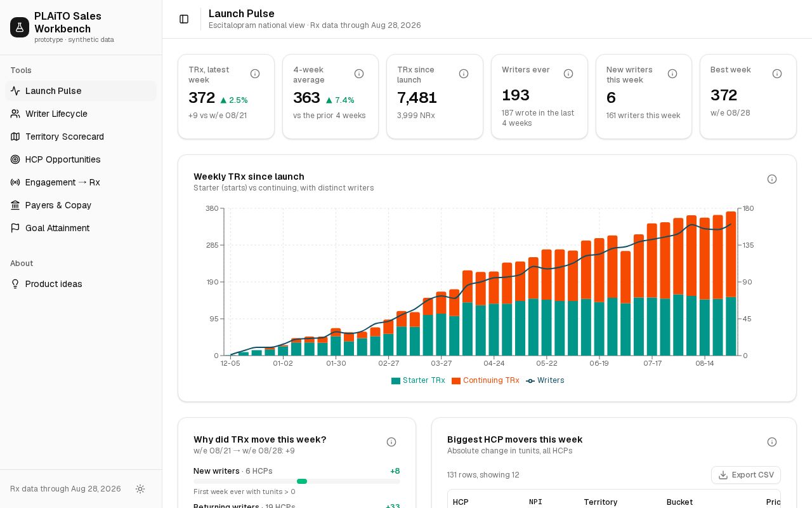
Task: Click "3,999 NRx" text
Action: 416,116
